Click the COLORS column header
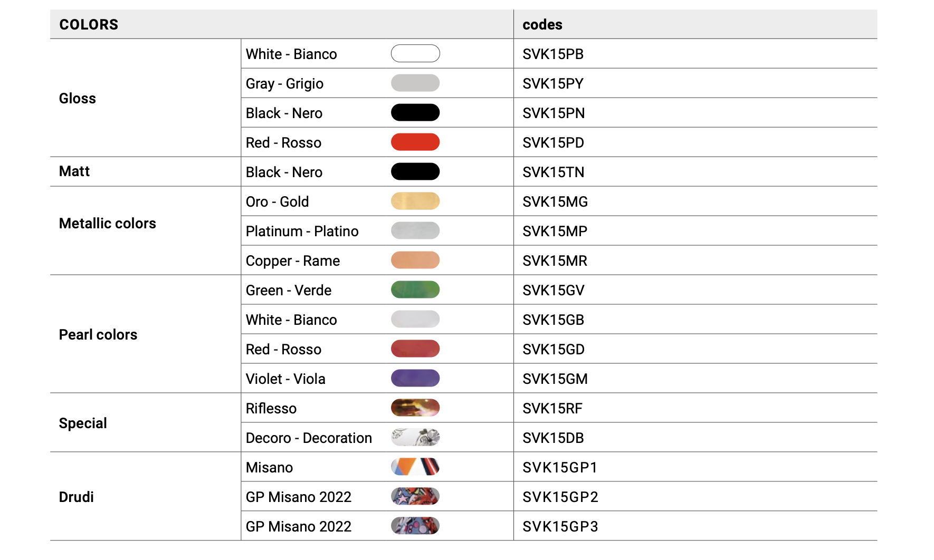This screenshot has height=560, width=934. click(89, 25)
